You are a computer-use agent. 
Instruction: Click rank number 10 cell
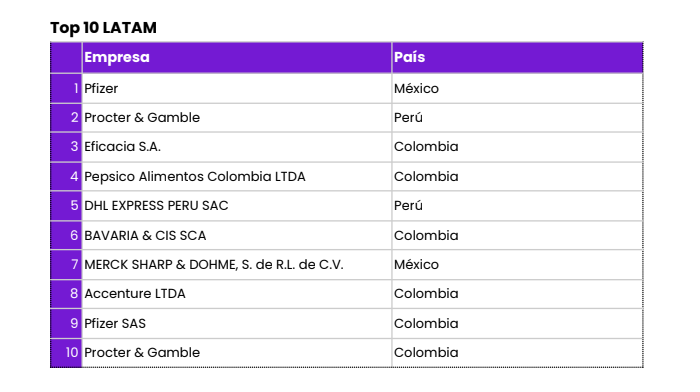pyautogui.click(x=66, y=353)
